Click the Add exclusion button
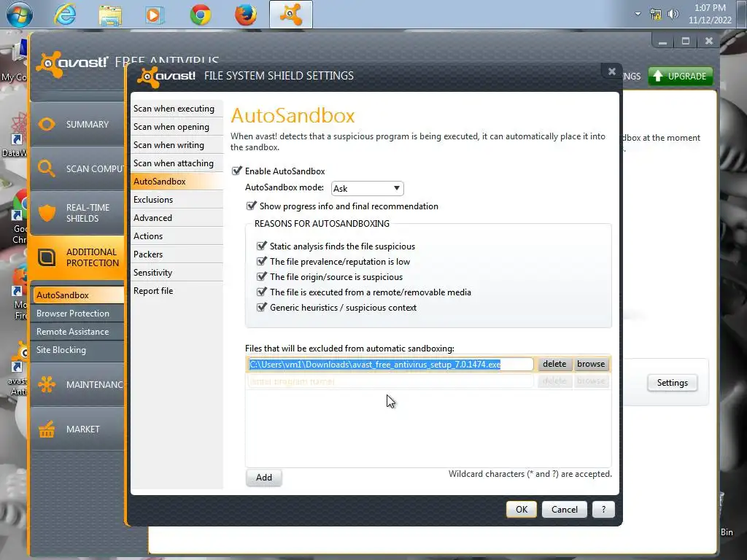Image resolution: width=747 pixels, height=560 pixels. [x=264, y=477]
